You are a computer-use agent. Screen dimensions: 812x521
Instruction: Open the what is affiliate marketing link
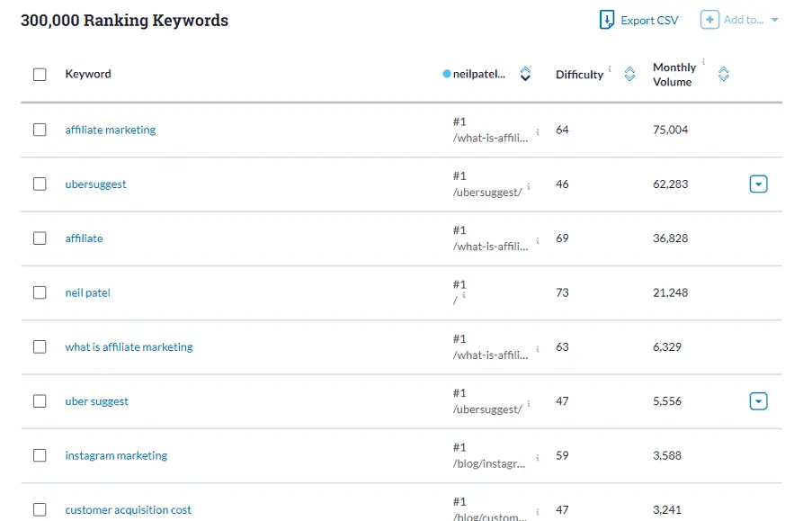[129, 346]
